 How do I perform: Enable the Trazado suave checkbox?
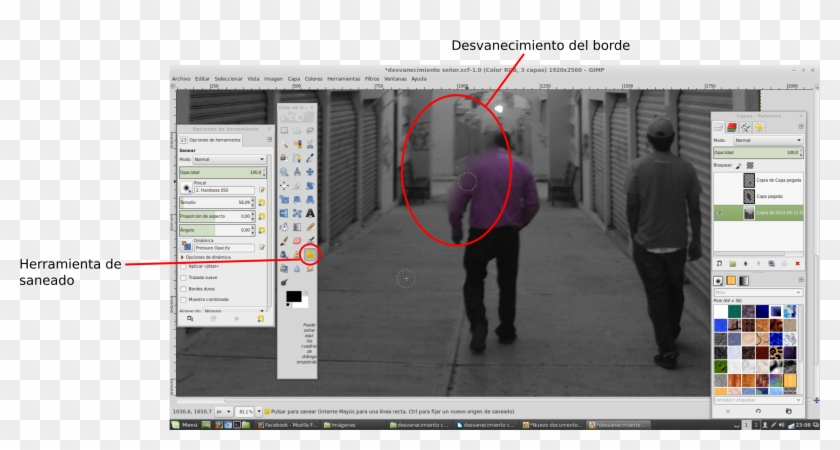[x=184, y=278]
